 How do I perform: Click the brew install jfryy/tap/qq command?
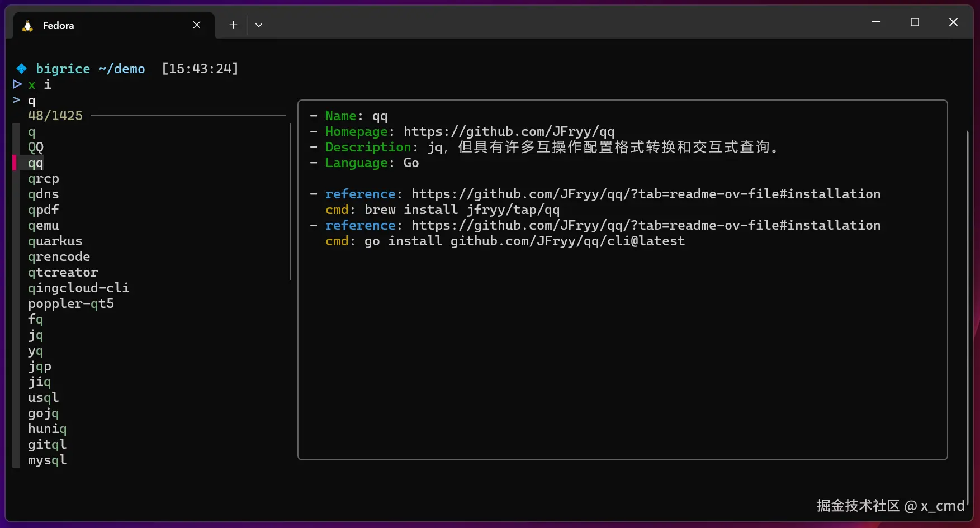click(462, 210)
